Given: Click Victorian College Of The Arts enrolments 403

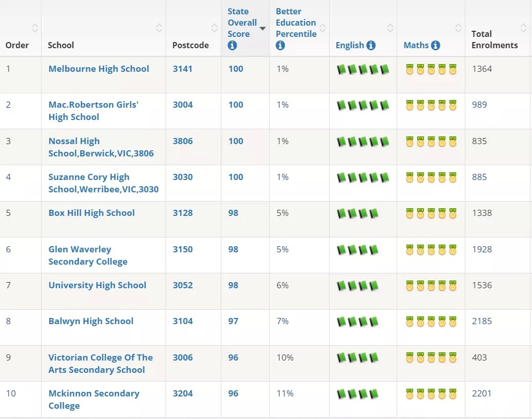Looking at the screenshot, I should (479, 357).
